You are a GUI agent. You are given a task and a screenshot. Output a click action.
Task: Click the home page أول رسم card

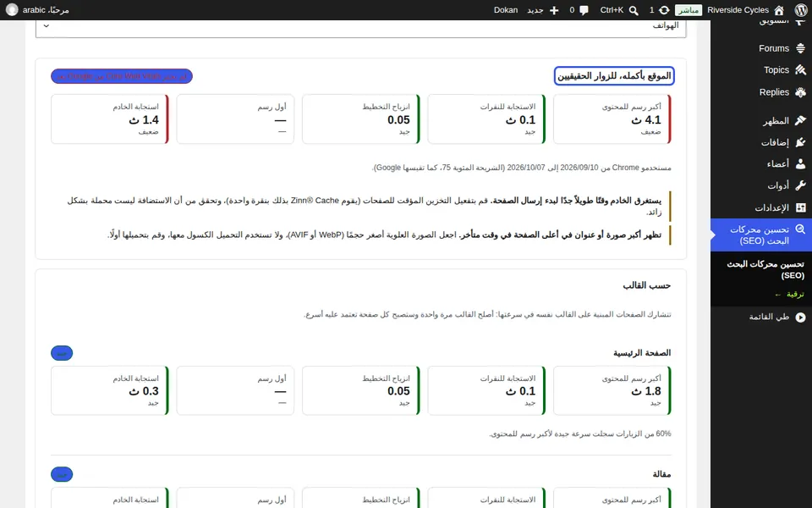pos(235,391)
